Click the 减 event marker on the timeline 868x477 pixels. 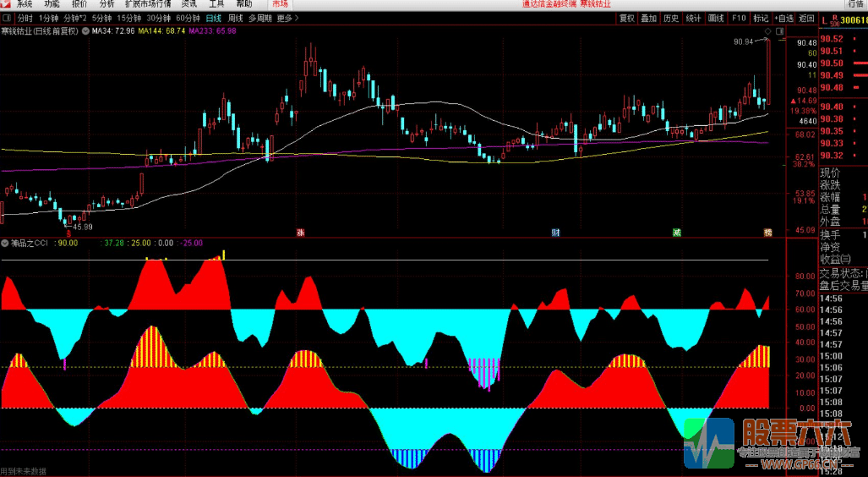click(676, 233)
